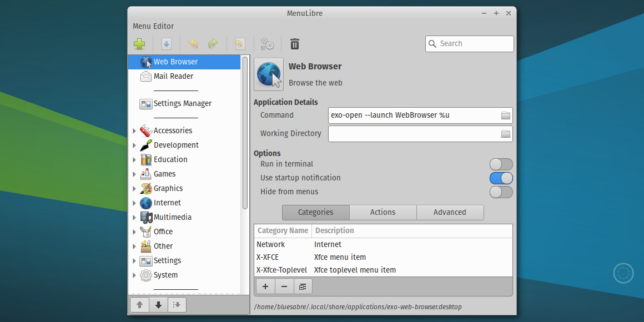Click the Save Launcher toolbar icon
644x322 pixels.
pos(166,43)
